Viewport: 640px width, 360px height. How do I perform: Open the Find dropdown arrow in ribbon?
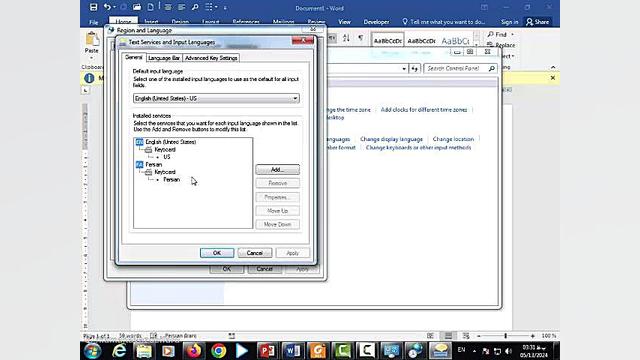point(513,35)
